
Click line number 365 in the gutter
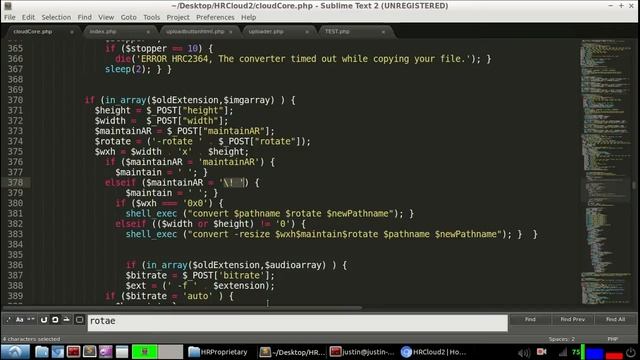click(x=15, y=49)
